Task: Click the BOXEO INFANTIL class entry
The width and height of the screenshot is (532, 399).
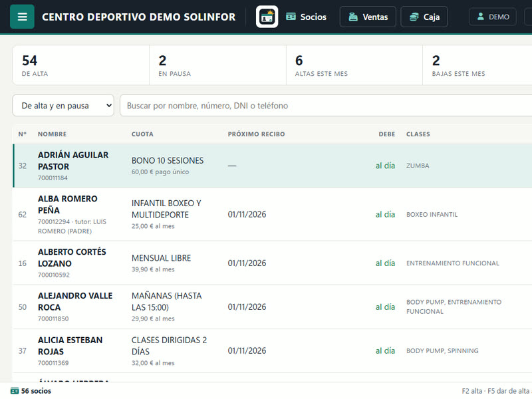Action: [432, 214]
